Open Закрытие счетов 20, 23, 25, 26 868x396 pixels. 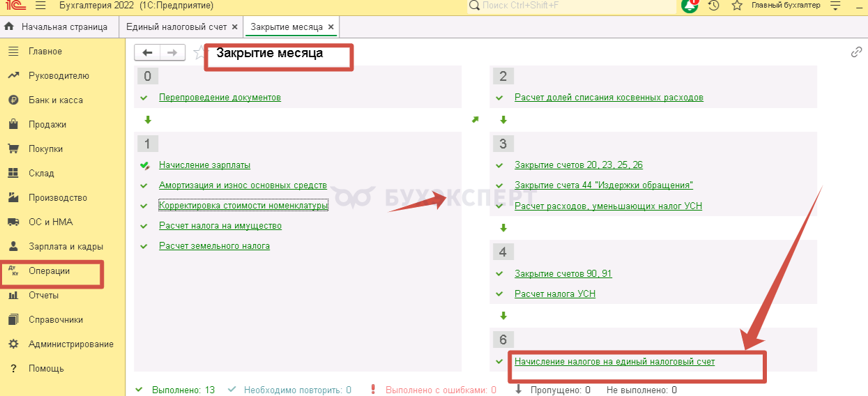pos(579,165)
